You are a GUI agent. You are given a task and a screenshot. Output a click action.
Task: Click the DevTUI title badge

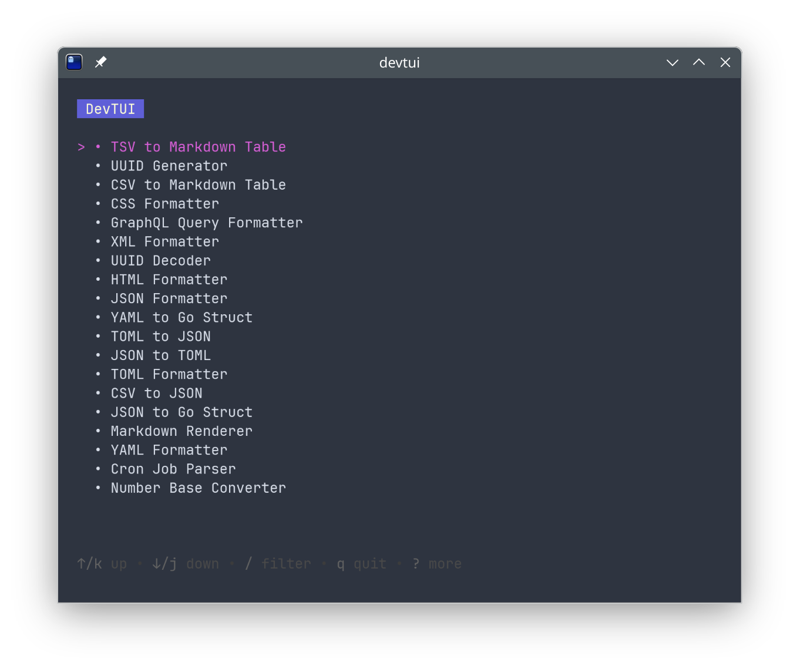pos(110,109)
